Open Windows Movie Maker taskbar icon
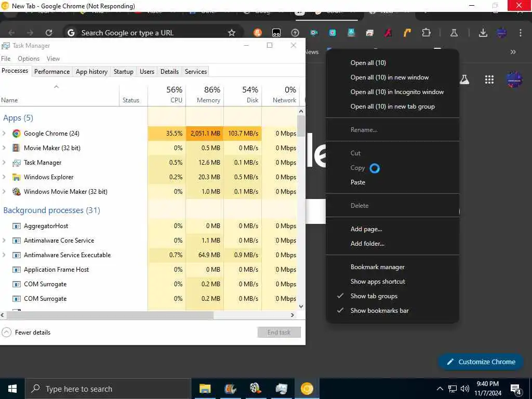The width and height of the screenshot is (532, 399). [x=256, y=389]
